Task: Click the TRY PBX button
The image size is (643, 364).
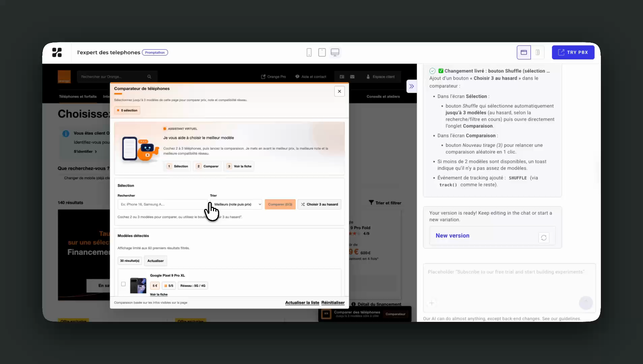Action: (x=573, y=52)
